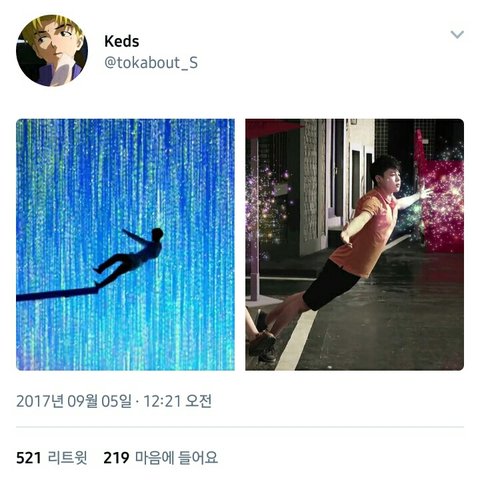Open the @tokabout_S handle link

coord(151,63)
